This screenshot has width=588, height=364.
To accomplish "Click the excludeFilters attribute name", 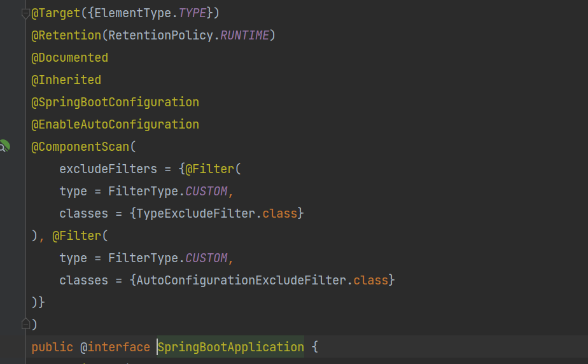I will pos(108,169).
